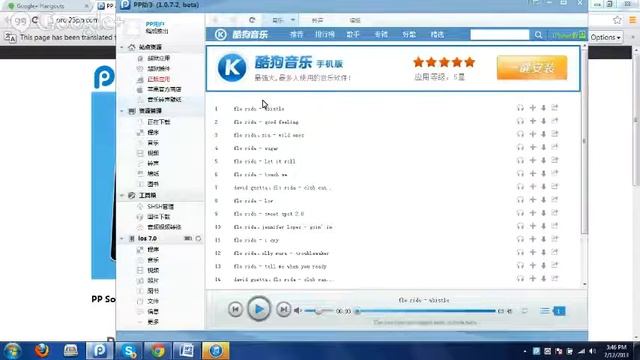
Task: Download "flo rida - tell me when you ready"
Action: coord(543,265)
